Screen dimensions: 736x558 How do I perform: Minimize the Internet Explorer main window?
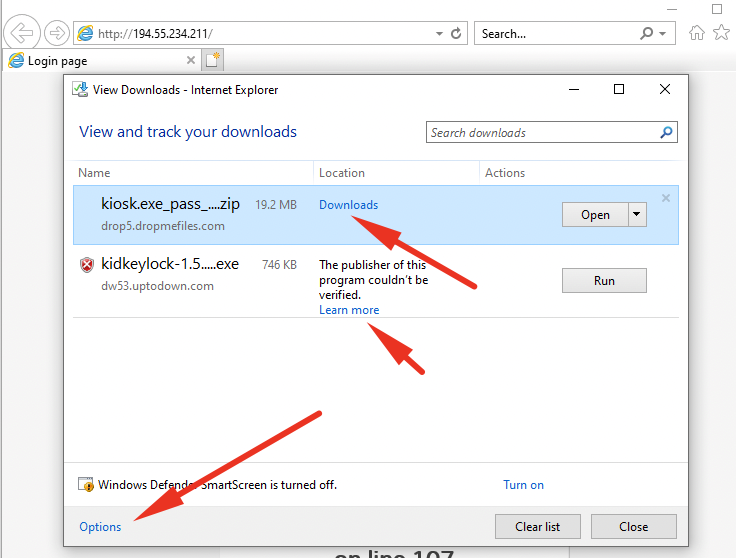point(672,9)
